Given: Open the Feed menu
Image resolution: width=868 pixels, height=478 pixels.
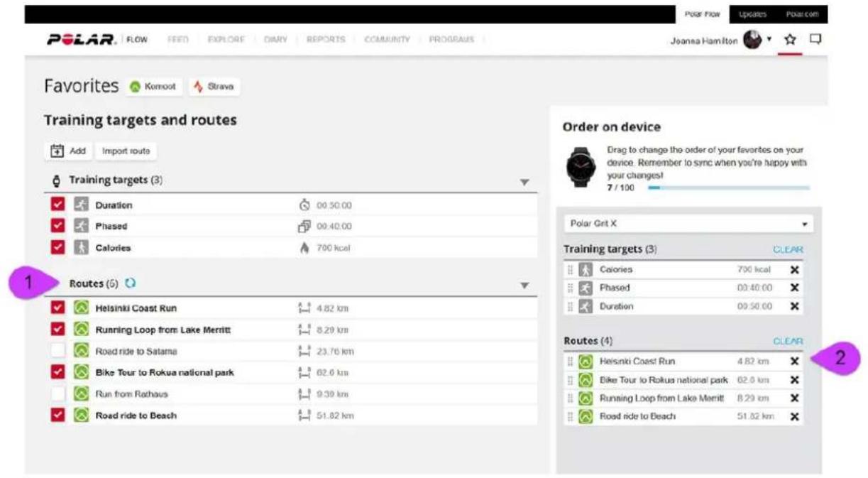Looking at the screenshot, I should pyautogui.click(x=177, y=40).
